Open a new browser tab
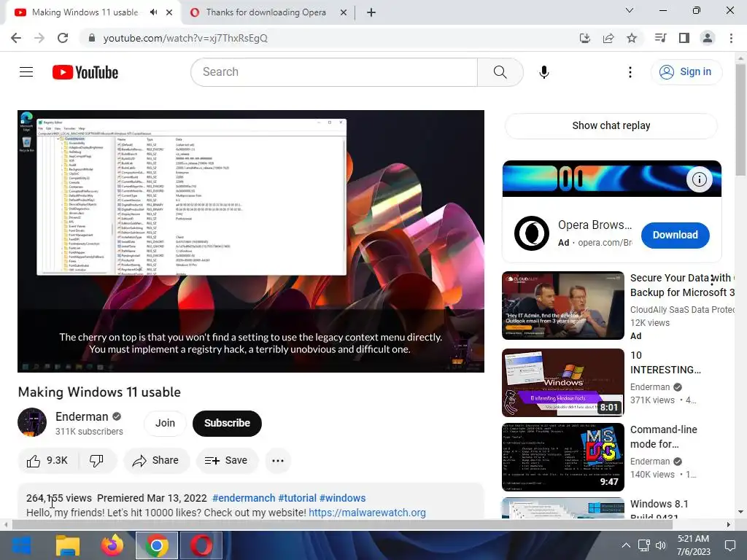 [x=371, y=12]
